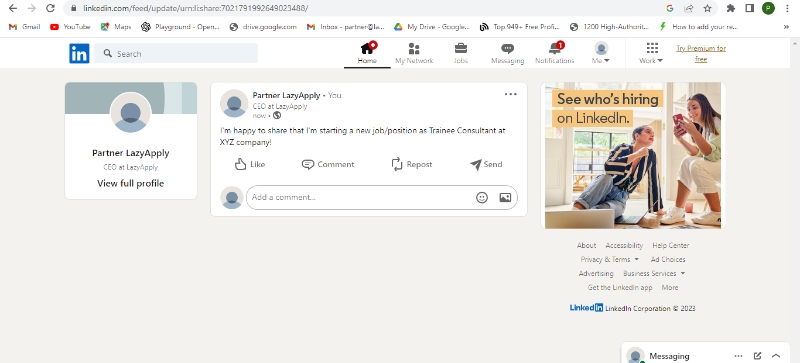Open Inbox - partner bookmark
Screen dimensions: 800x363
(x=345, y=27)
